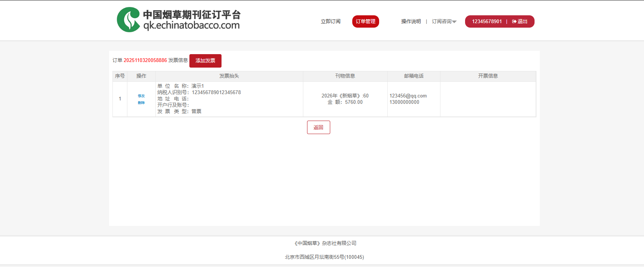Delete invoice row 1 via 删除 link

(x=141, y=103)
